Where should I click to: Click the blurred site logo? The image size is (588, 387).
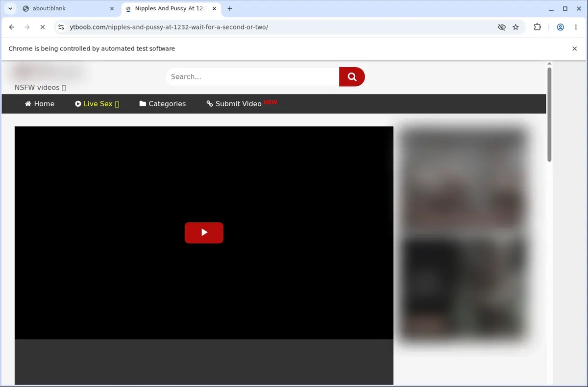click(50, 72)
